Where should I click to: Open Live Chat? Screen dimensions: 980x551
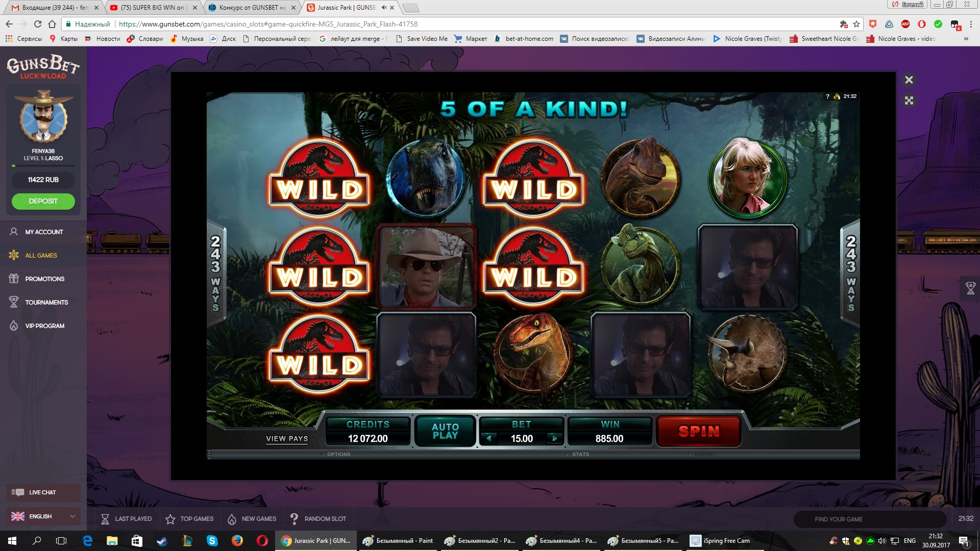[x=42, y=492]
